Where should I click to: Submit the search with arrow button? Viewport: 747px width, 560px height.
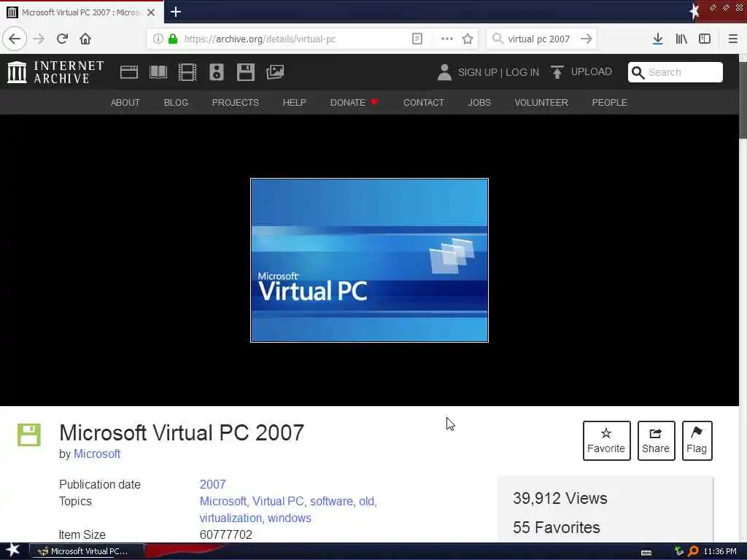[x=587, y=39]
